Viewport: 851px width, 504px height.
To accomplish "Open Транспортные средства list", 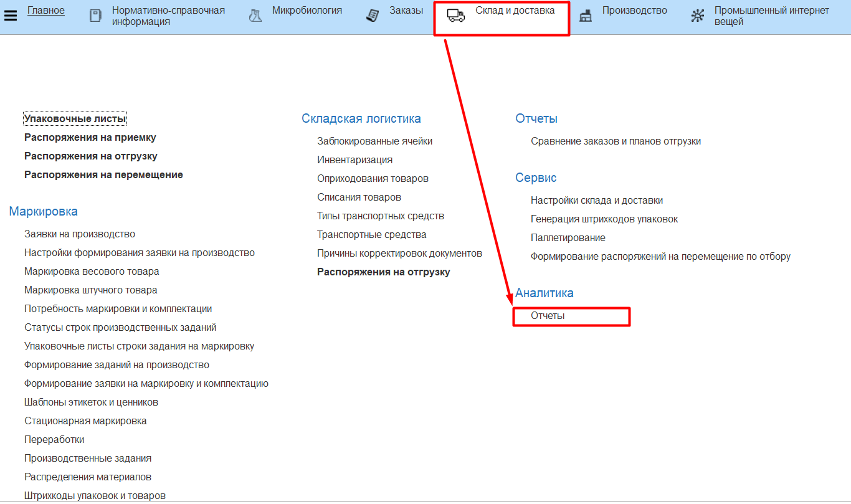I will (x=371, y=235).
